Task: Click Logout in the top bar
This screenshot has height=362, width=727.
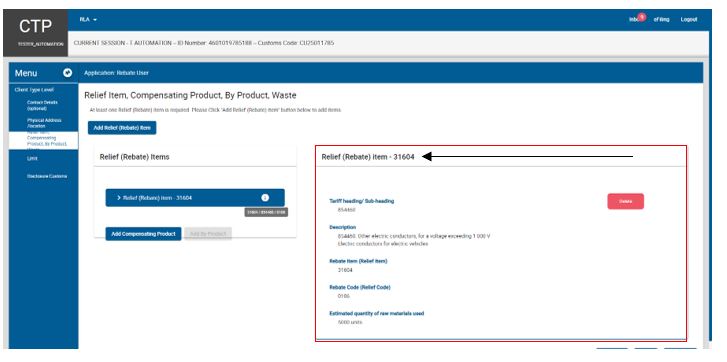Action: coord(689,19)
